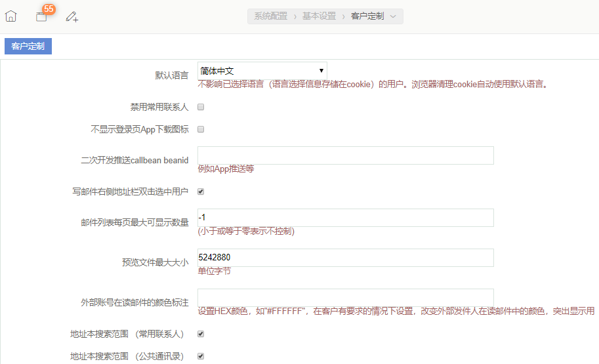Enable the 禁用常用联系人 checkbox
Viewport: 599px width, 364px height.
click(201, 107)
